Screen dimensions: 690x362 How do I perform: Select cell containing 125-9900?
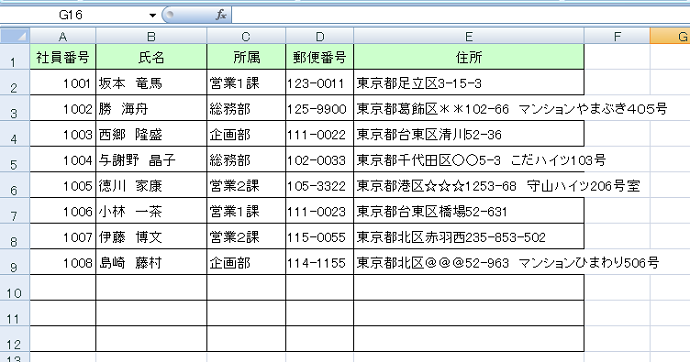319,108
